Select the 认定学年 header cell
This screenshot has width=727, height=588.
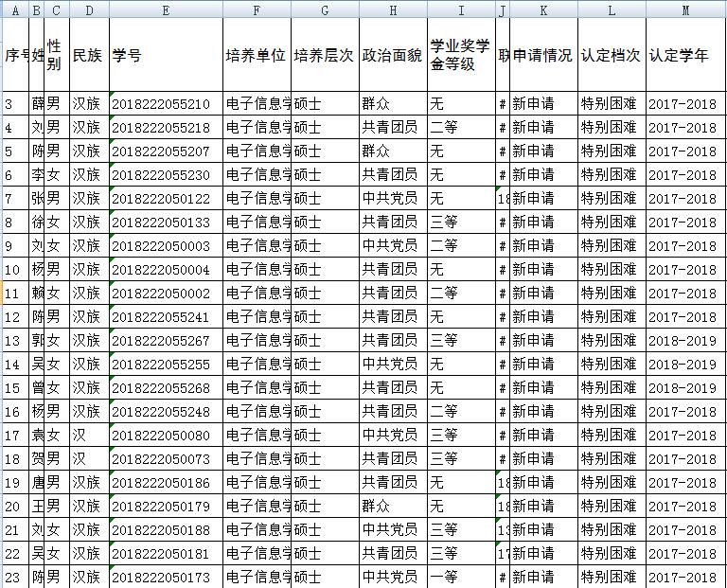coord(685,55)
